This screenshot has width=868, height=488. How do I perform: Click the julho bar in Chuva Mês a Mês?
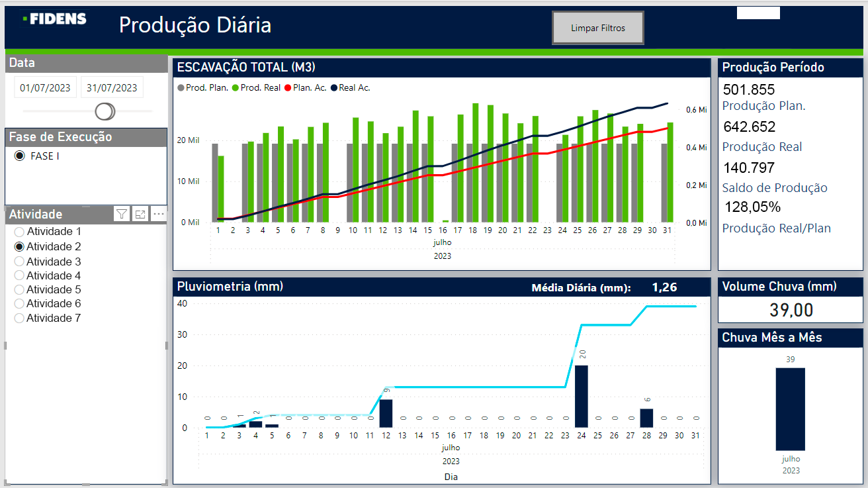point(791,409)
